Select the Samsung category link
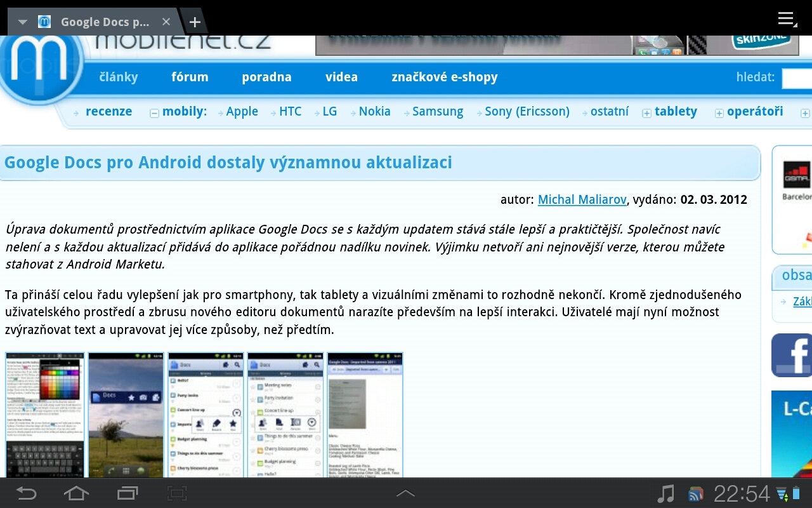 coord(437,111)
